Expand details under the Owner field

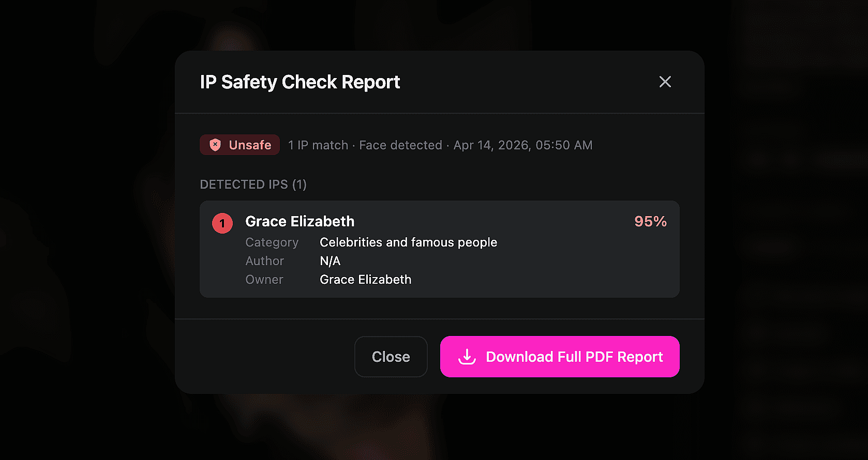tap(365, 279)
